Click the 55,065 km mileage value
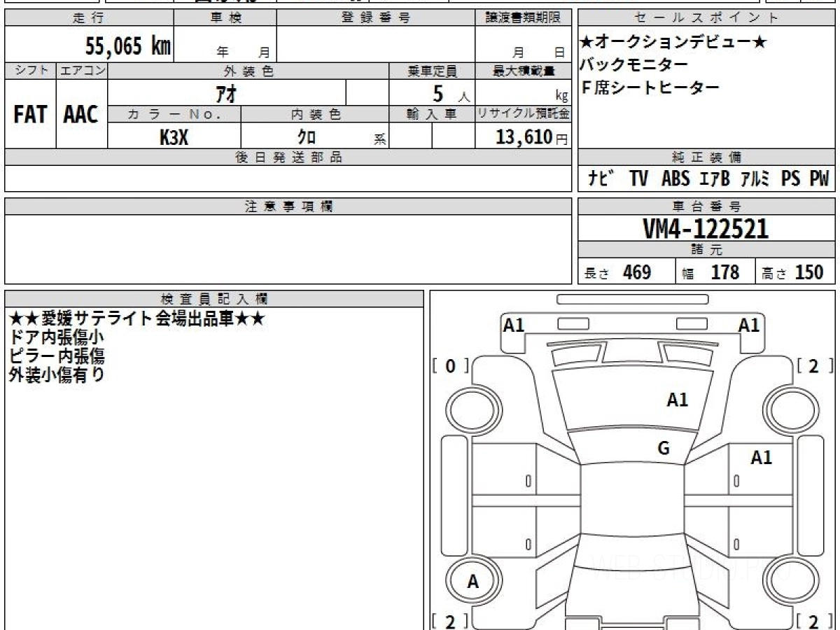 (x=128, y=46)
